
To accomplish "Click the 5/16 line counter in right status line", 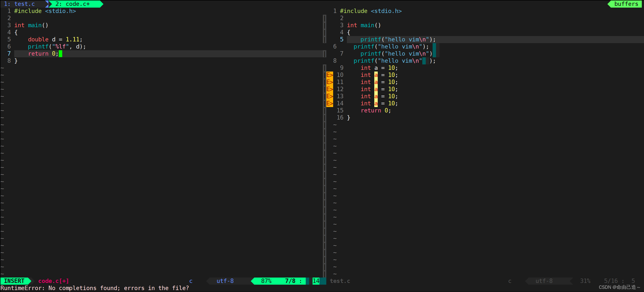I will coord(611,281).
